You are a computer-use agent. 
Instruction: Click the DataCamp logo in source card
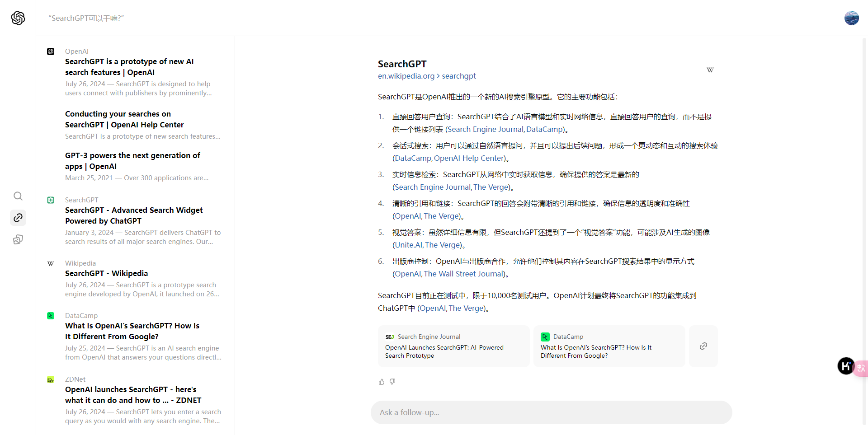(545, 337)
